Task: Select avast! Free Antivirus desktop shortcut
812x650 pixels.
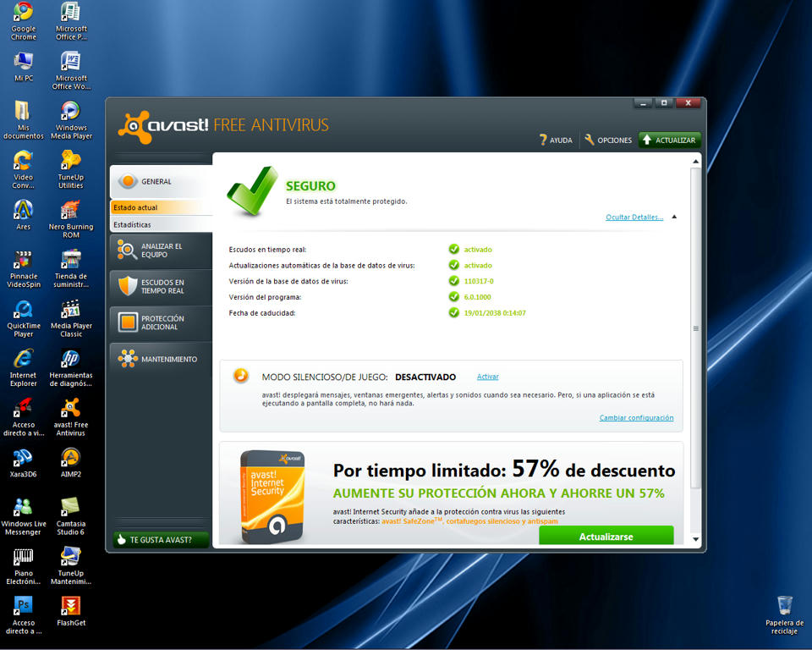Action: (x=71, y=417)
